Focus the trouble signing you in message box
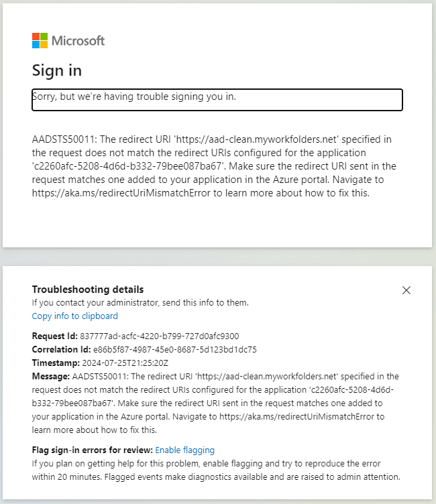Viewport: 436px width, 504px height. (x=217, y=99)
